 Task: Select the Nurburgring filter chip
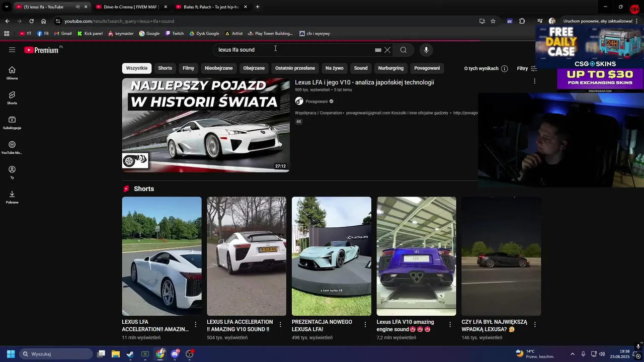[x=391, y=68]
